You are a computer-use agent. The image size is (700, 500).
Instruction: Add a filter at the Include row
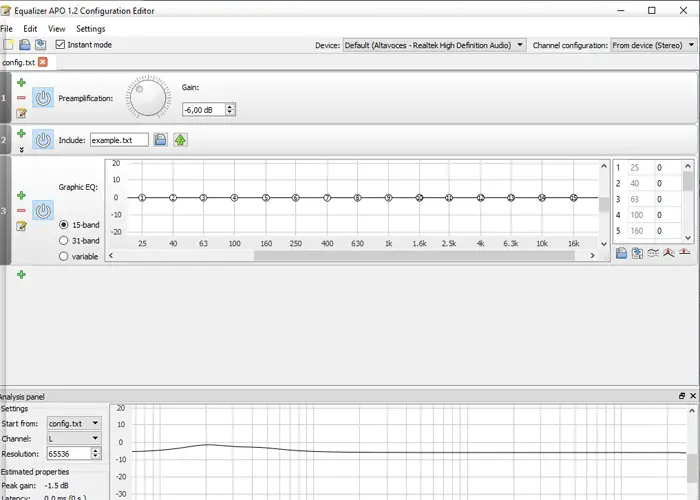click(x=21, y=133)
